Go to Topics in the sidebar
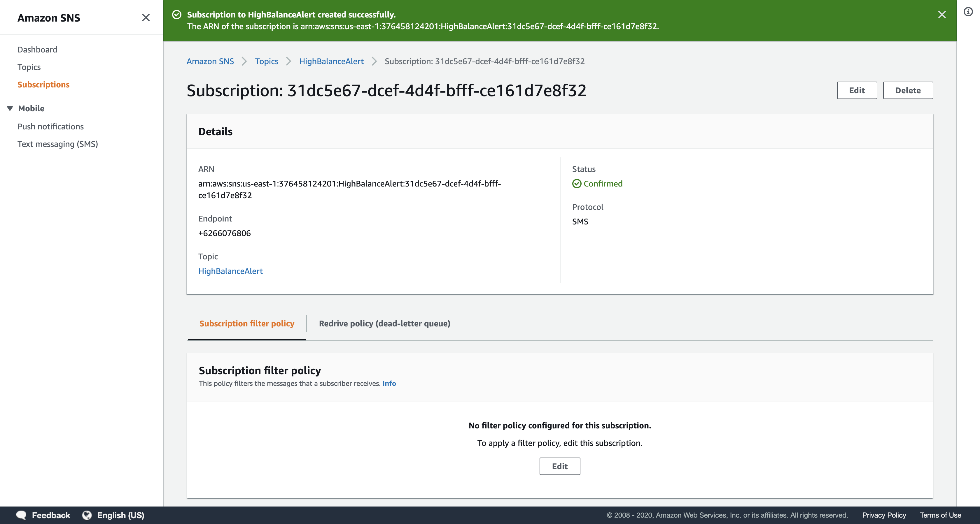 (x=29, y=67)
